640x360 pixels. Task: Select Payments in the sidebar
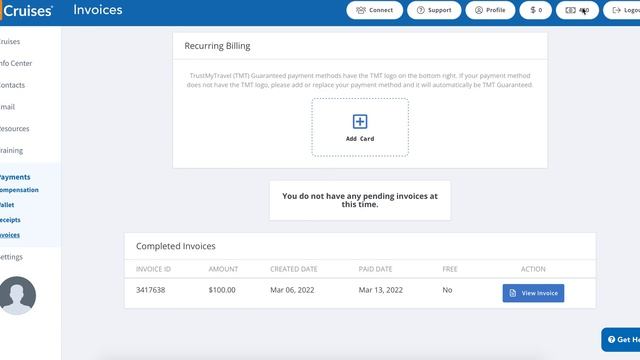click(x=15, y=177)
